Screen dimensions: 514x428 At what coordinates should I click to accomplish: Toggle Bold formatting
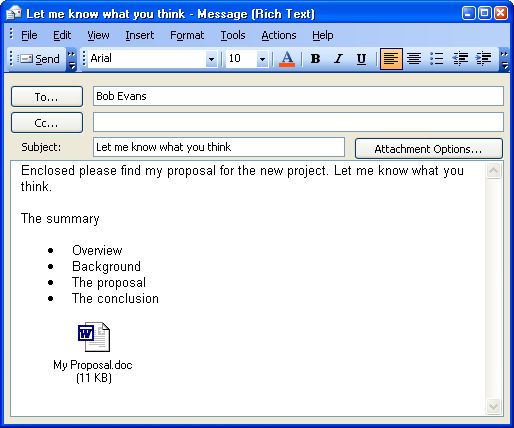pyautogui.click(x=315, y=59)
